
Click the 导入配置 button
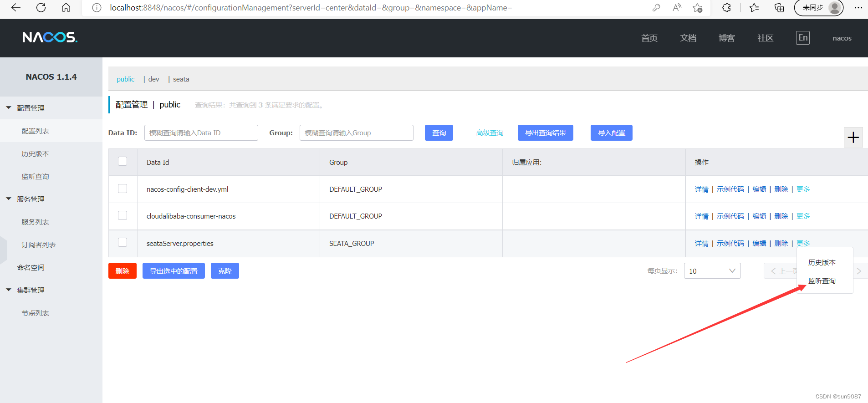click(612, 133)
